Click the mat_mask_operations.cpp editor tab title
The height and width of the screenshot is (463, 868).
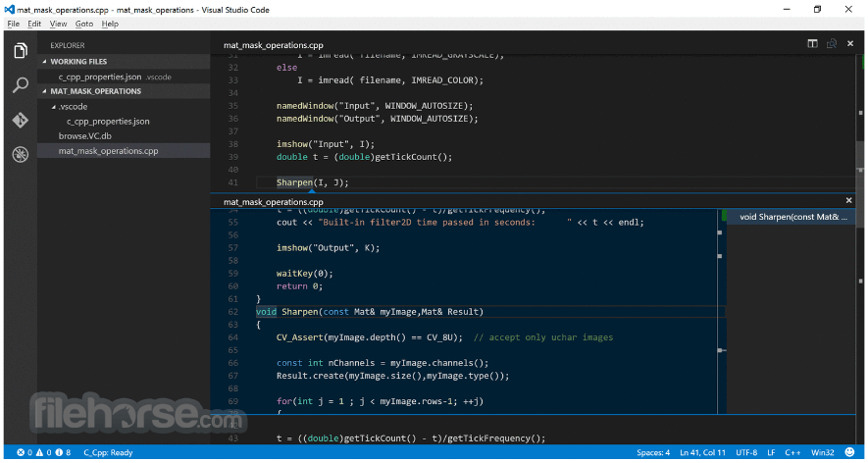[x=273, y=45]
